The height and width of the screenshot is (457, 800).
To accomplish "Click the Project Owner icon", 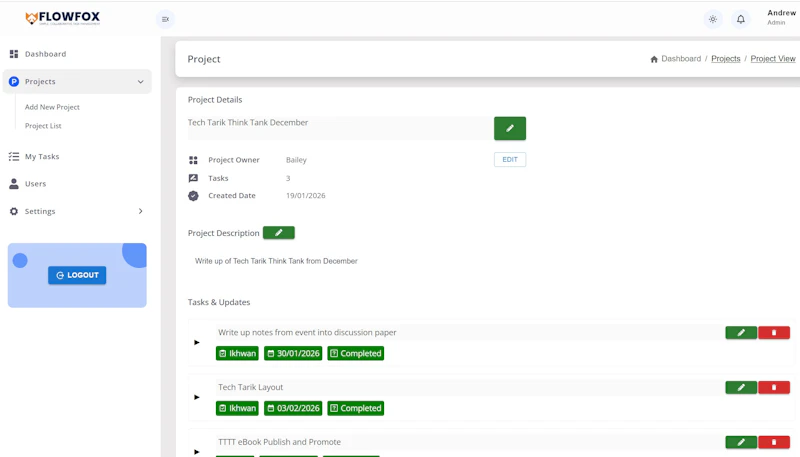I will point(193,160).
